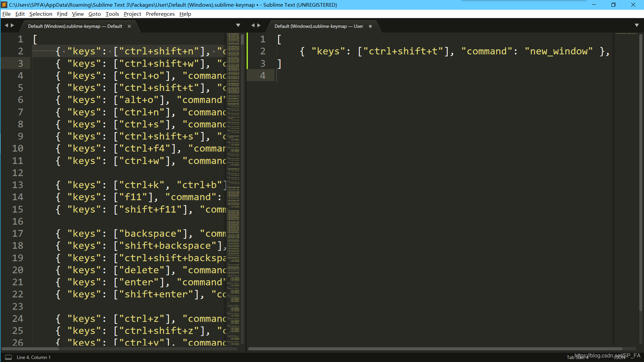Open tab list dropdown for left pane
The height and width of the screenshot is (362, 644).
point(238,25)
